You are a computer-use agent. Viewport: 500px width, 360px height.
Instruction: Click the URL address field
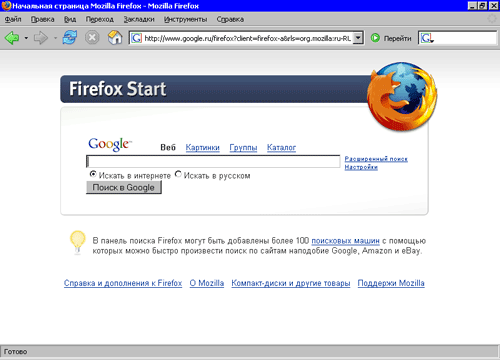[247, 38]
